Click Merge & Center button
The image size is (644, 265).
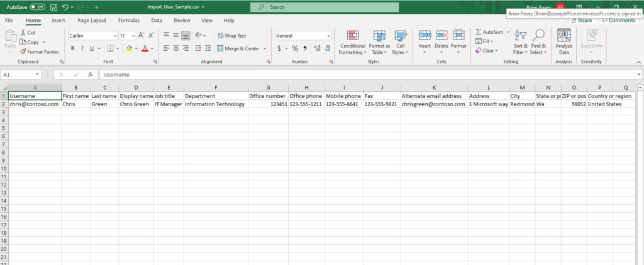(238, 48)
